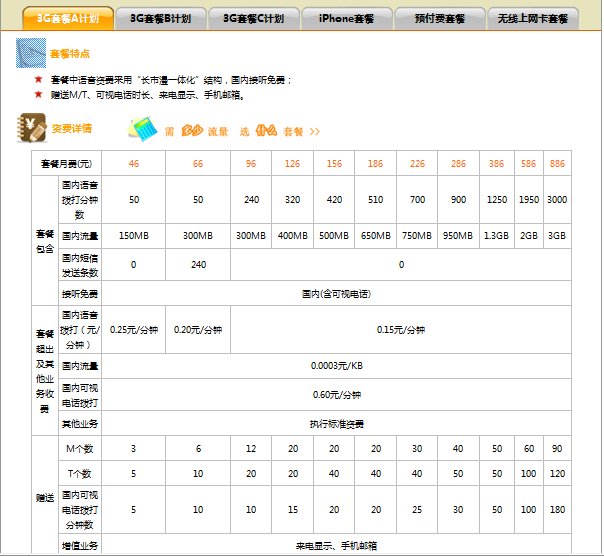The image size is (604, 556).
Task: Click the 156 monthly fee cell
Action: click(334, 163)
